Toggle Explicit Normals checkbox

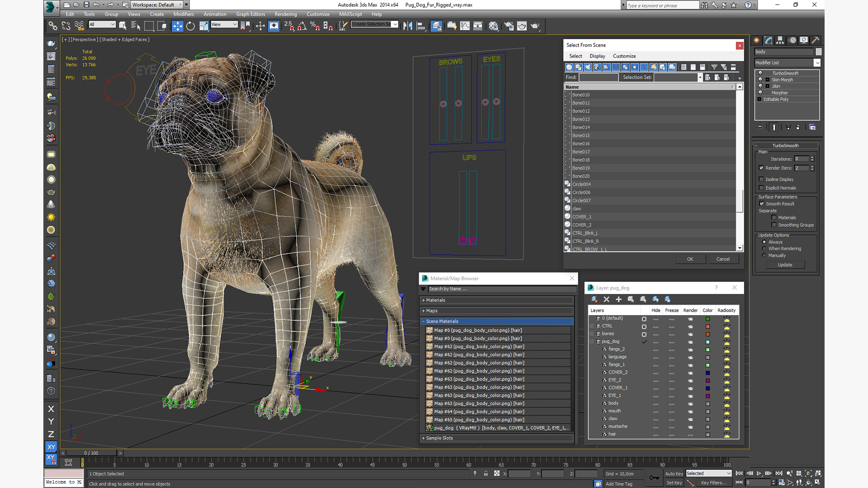tap(761, 188)
